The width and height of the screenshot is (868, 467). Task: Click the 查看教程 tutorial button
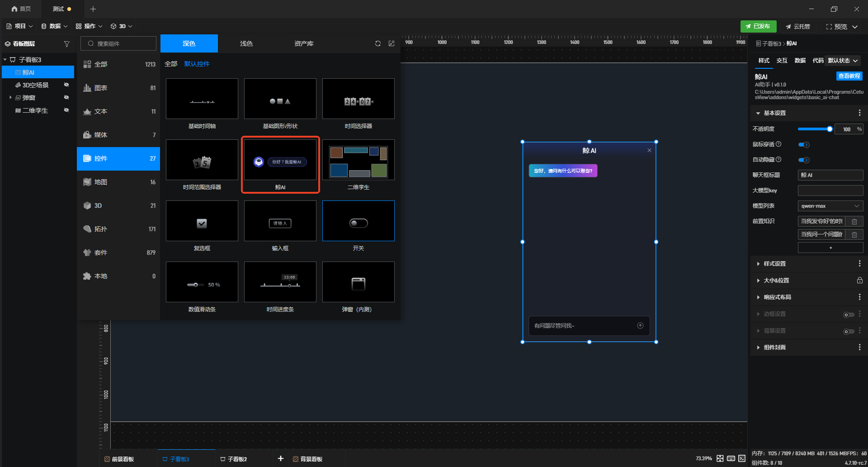[849, 76]
